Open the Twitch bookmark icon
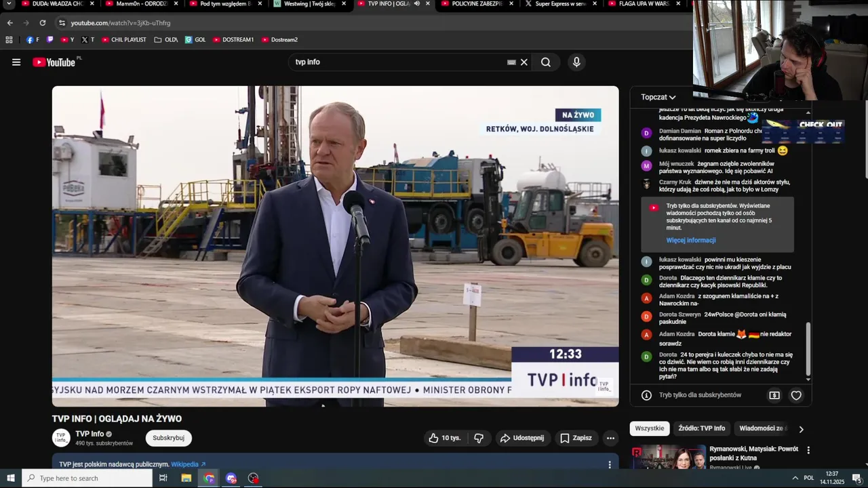This screenshot has height=488, width=868. 50,40
